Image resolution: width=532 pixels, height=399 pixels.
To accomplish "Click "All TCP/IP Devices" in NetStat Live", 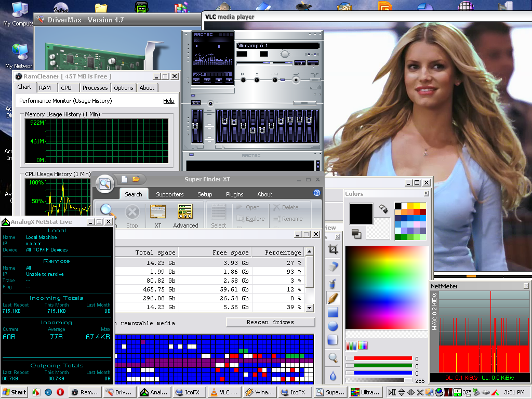I will coord(47,250).
